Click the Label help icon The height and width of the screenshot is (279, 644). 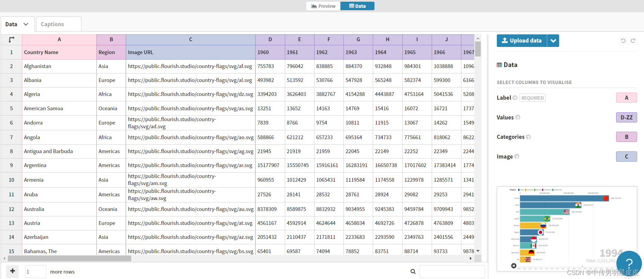[515, 98]
